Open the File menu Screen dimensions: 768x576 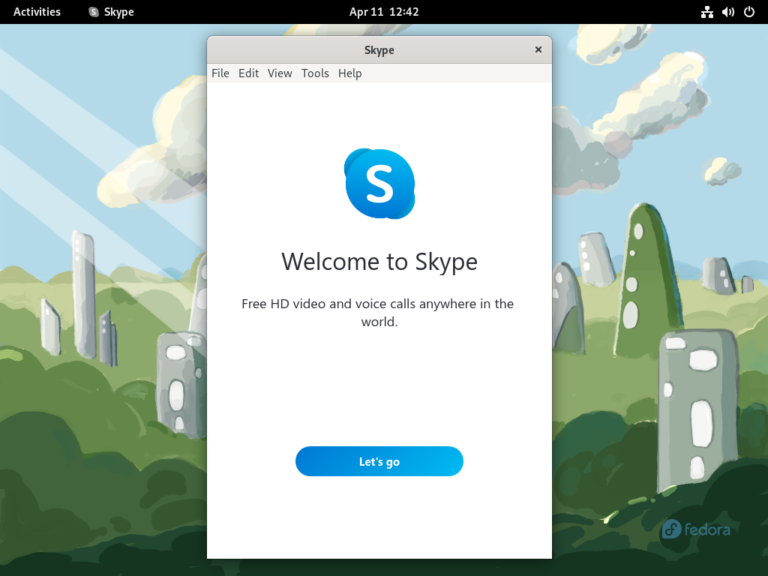point(220,73)
